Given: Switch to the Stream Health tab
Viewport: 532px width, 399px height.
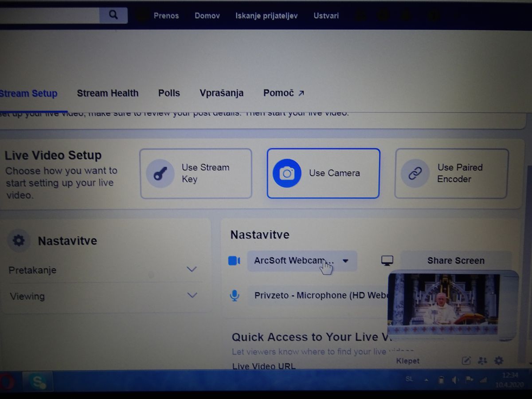Looking at the screenshot, I should click(x=108, y=93).
